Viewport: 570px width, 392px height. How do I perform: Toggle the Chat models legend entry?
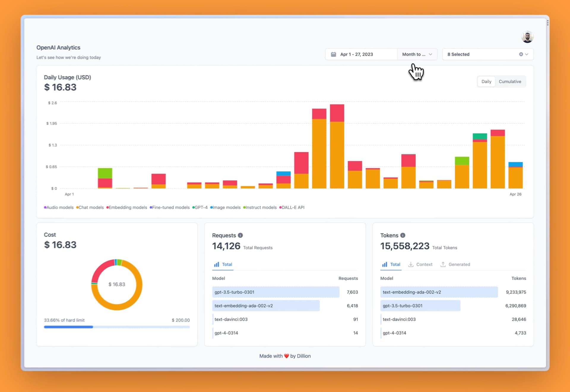point(90,207)
